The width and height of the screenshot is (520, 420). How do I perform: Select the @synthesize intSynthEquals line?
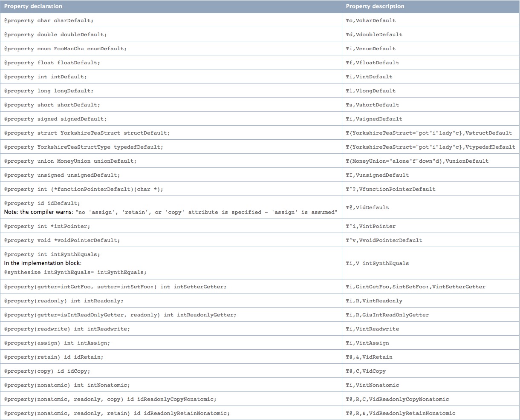[75, 272]
